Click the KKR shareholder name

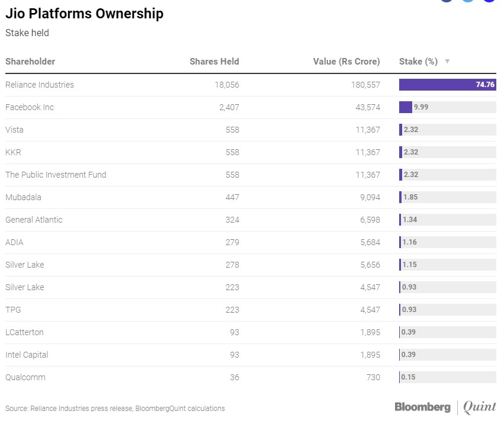13,152
